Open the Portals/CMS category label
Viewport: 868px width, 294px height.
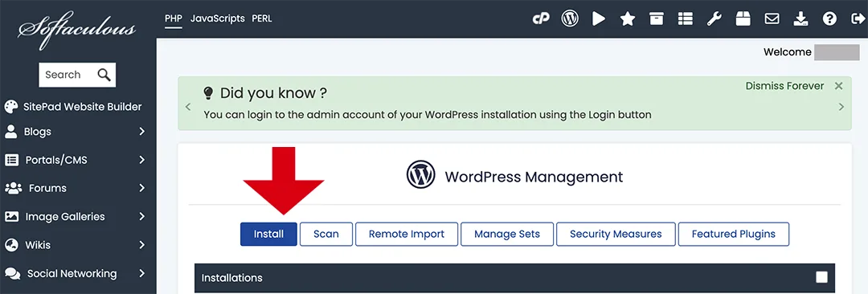coord(56,160)
